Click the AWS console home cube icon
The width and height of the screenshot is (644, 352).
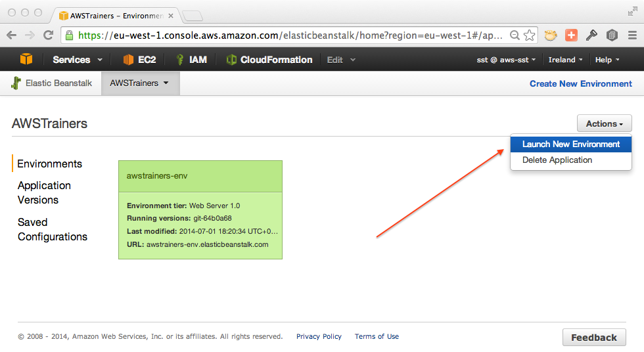pos(26,60)
